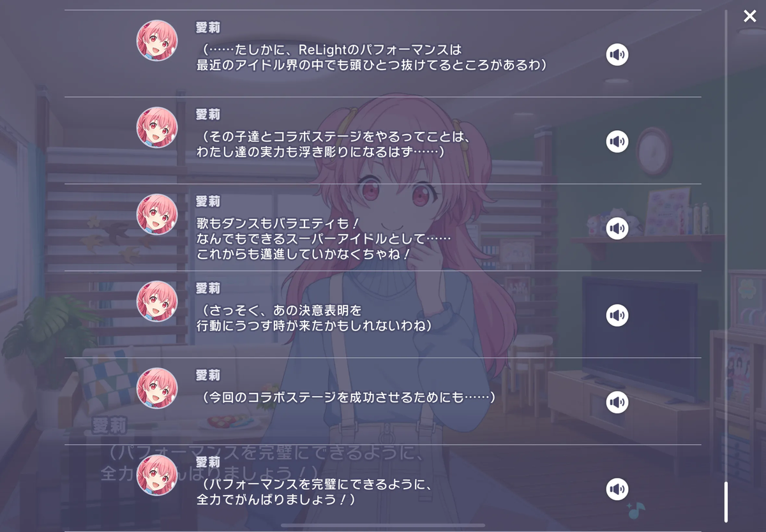This screenshot has width=766, height=532.
Task: Play voice for 歌もダンスもバラエティも line
Action: point(617,228)
